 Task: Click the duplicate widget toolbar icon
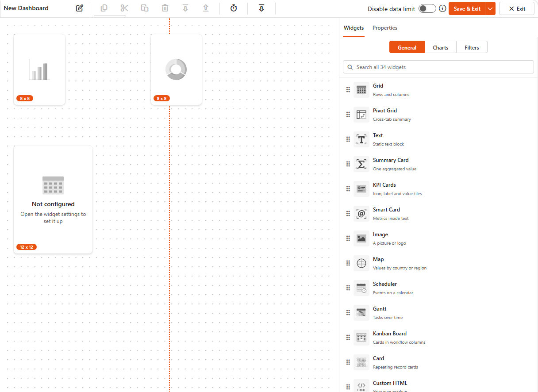click(x=104, y=8)
